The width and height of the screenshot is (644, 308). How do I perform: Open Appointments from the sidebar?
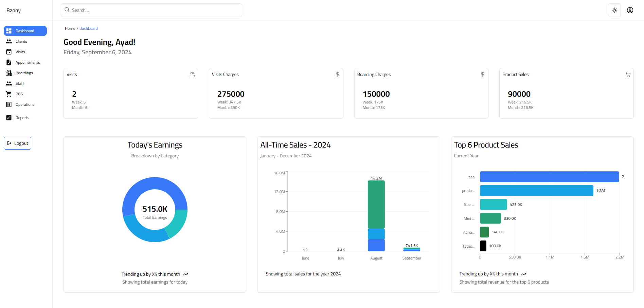tap(27, 62)
